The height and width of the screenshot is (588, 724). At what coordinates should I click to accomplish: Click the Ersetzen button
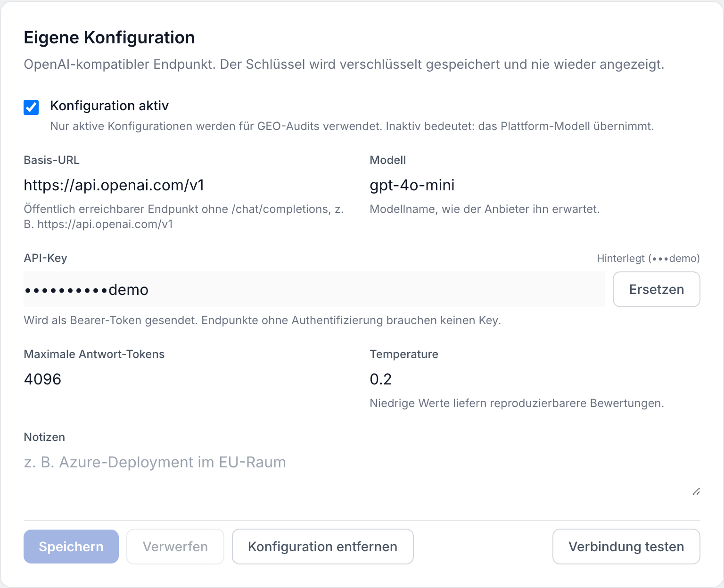point(657,289)
